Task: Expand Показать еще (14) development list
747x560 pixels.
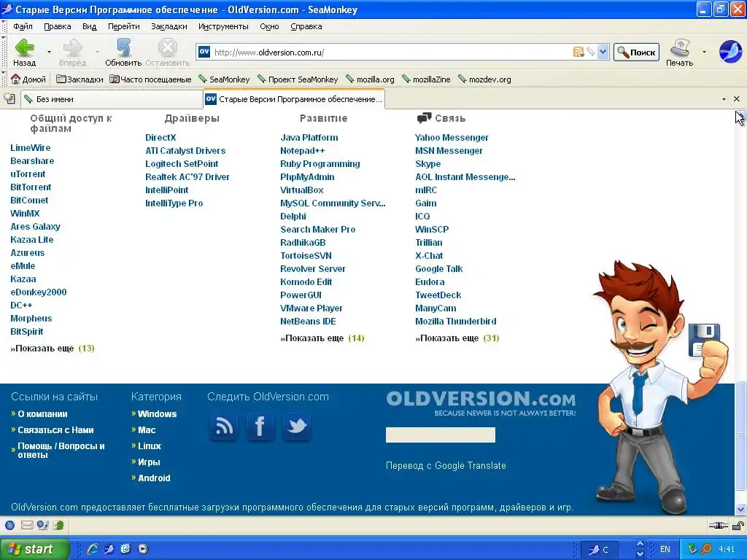Action: click(322, 338)
